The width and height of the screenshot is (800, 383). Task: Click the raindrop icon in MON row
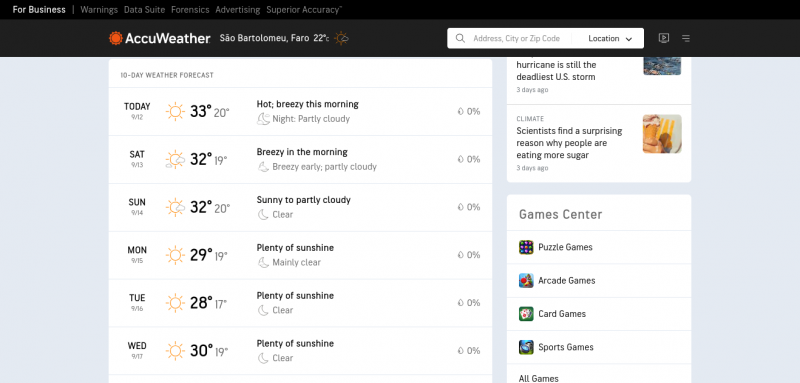[460, 255]
